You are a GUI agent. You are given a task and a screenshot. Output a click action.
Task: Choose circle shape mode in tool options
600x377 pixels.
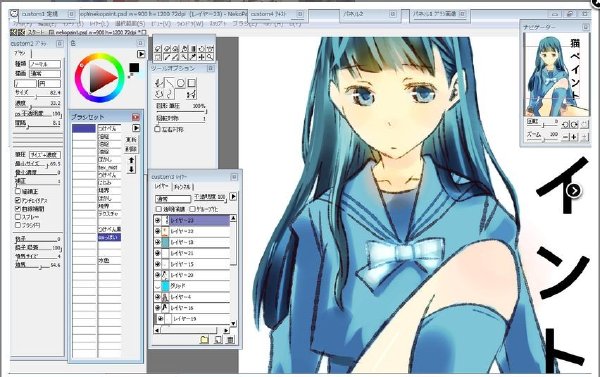point(180,83)
